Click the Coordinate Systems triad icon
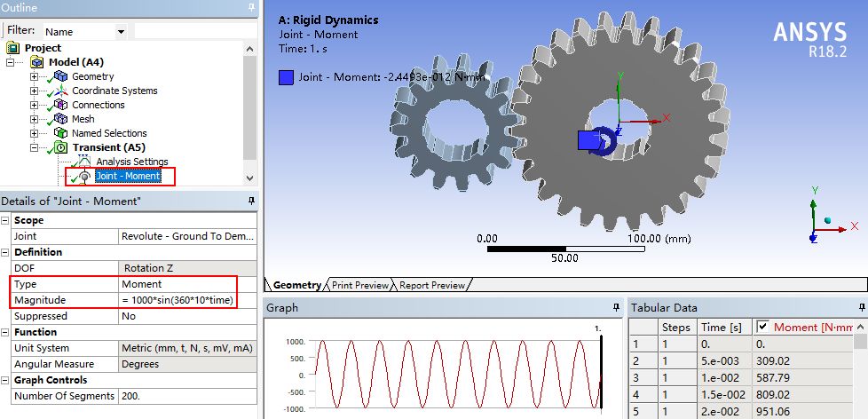The image size is (868, 419). (x=61, y=91)
